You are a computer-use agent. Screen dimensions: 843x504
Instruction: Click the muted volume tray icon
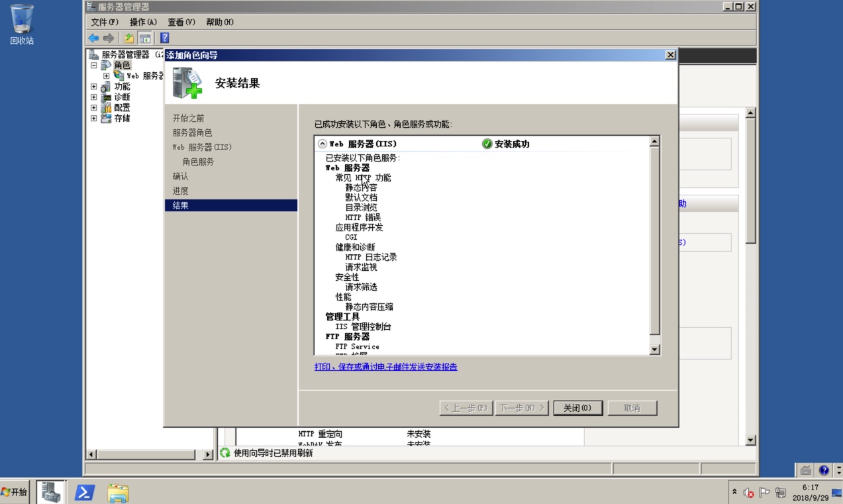point(749,492)
